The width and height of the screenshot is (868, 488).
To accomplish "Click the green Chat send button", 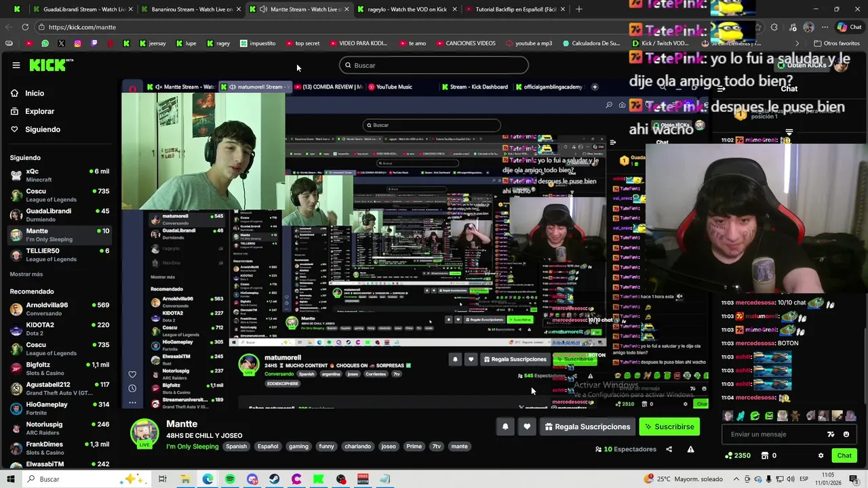I will pos(844,455).
